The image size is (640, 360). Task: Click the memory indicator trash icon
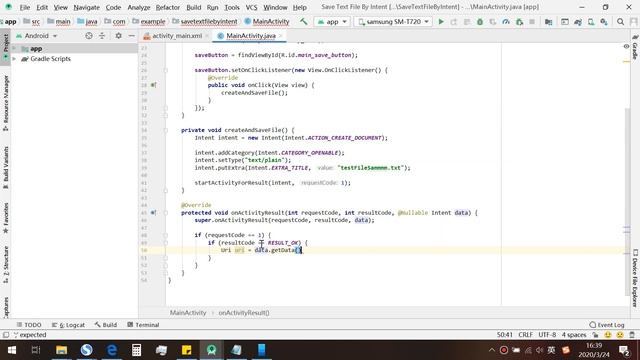(632, 335)
